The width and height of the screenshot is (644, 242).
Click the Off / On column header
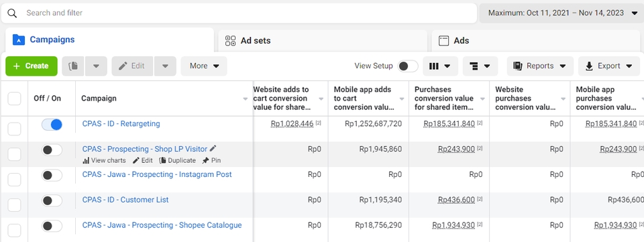click(47, 99)
